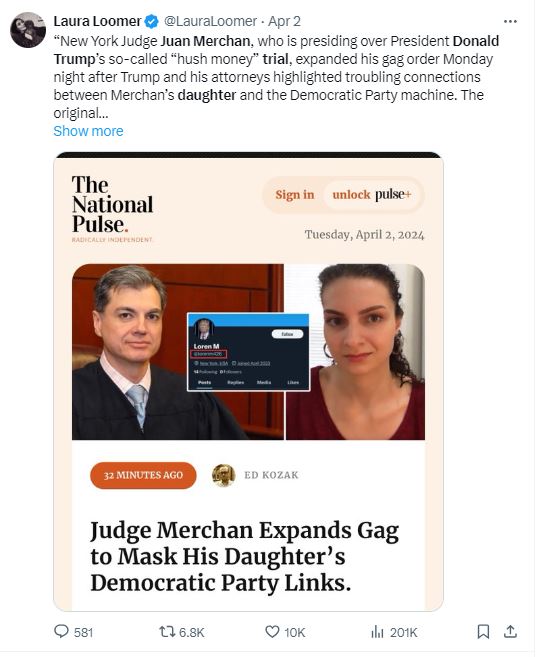
Task: Open The National Pulse logo
Action: pyautogui.click(x=112, y=208)
